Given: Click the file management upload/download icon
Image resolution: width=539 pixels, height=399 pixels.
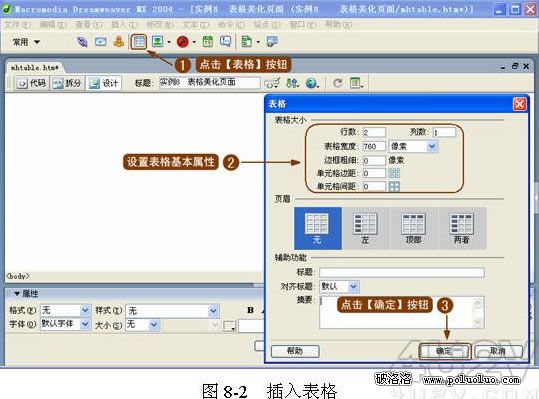Looking at the screenshot, I should point(292,83).
